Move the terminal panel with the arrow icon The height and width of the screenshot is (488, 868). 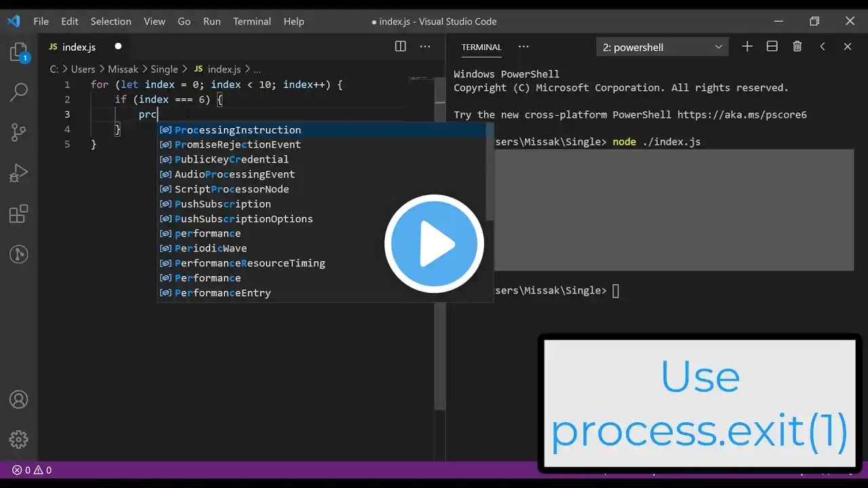pos(823,47)
